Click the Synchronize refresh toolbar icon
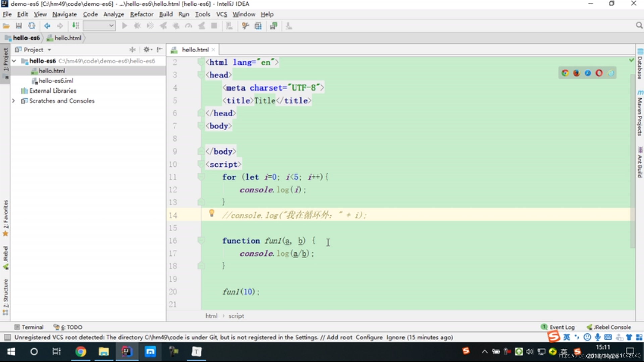The width and height of the screenshot is (644, 362). click(x=32, y=26)
